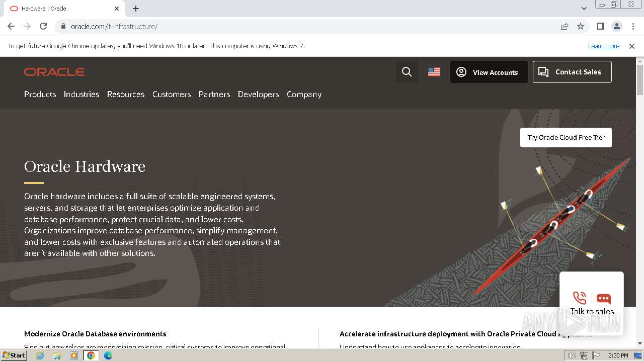Screen dimensions: 644x362
Task: Open the system tray volume icon
Action: pyautogui.click(x=572, y=355)
